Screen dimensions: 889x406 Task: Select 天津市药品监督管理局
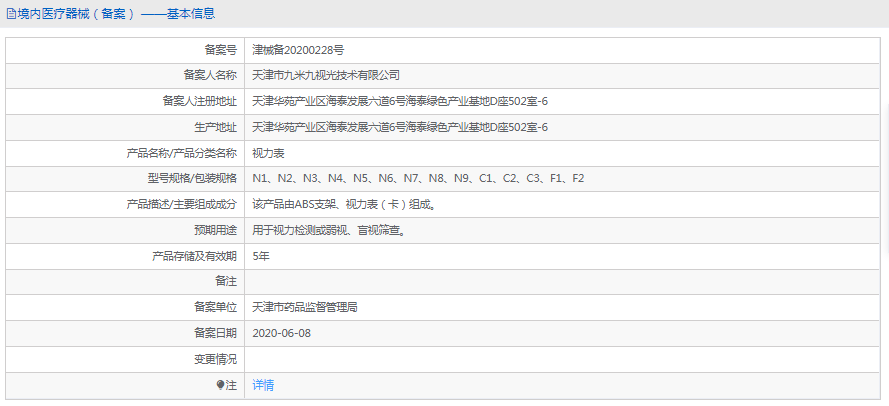click(x=305, y=308)
